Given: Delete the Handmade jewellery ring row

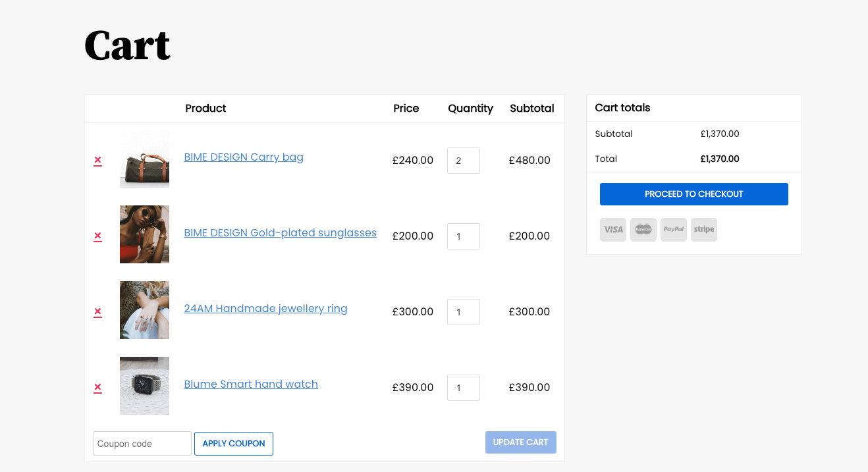Looking at the screenshot, I should click(x=97, y=311).
